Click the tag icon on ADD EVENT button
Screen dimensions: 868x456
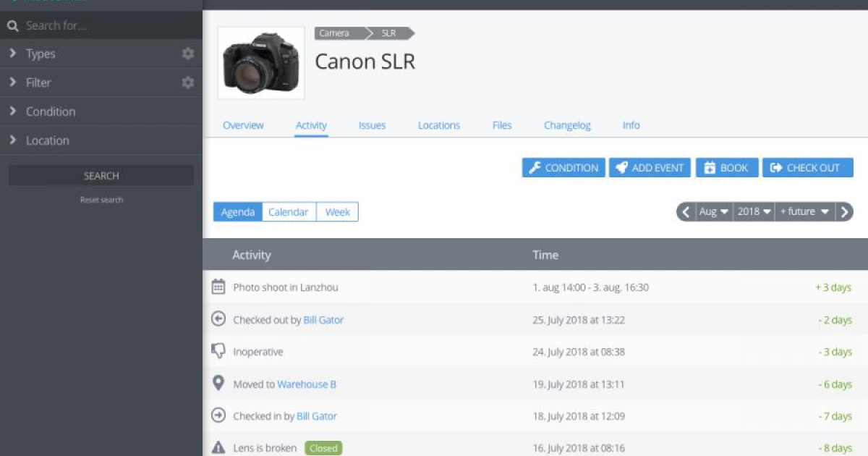(623, 167)
